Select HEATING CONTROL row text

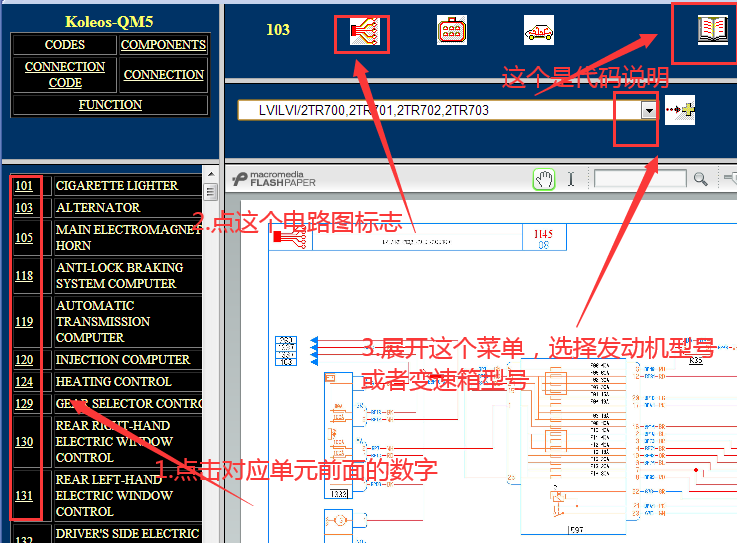point(113,382)
